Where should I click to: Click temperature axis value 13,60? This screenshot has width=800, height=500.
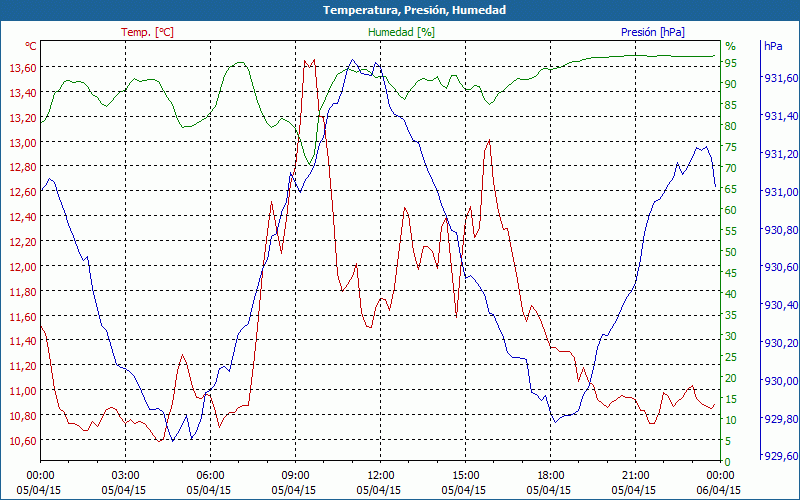tap(23, 67)
